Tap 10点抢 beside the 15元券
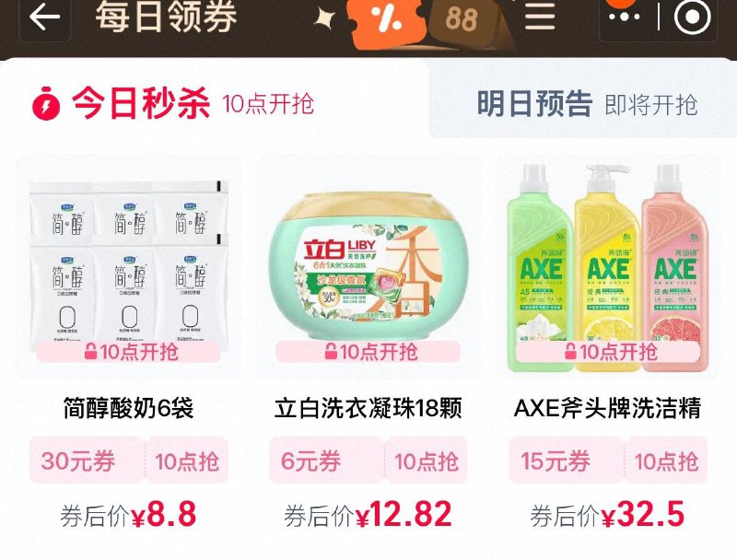 tap(666, 461)
